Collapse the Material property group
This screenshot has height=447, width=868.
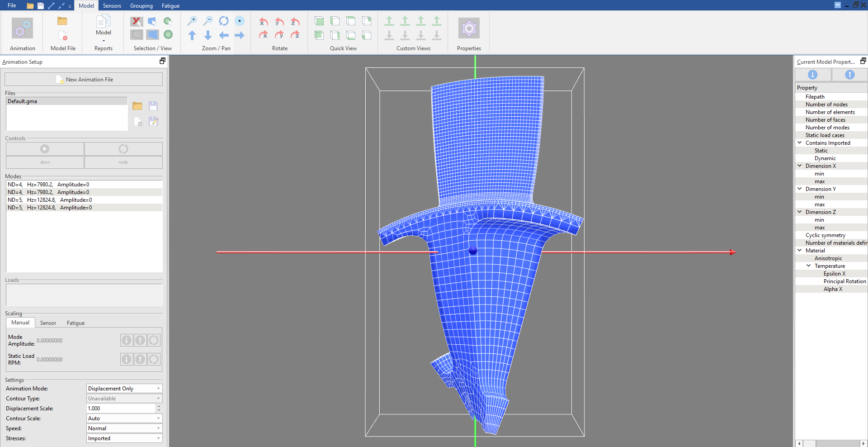coord(800,250)
